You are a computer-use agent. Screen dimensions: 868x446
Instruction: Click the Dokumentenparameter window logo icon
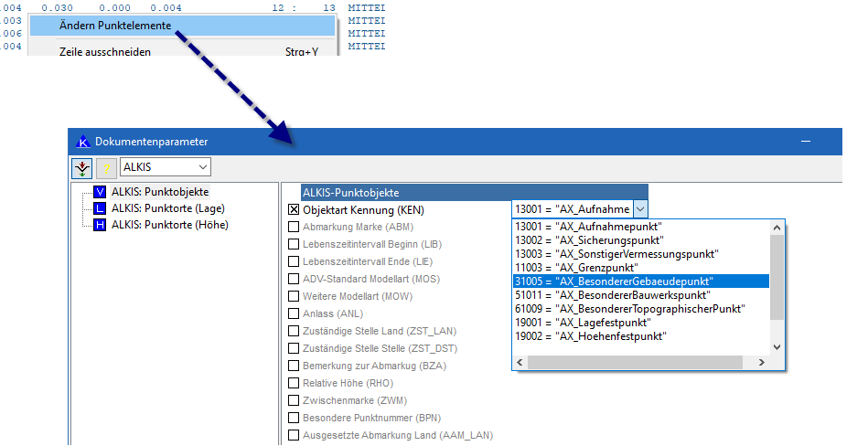pos(82,142)
